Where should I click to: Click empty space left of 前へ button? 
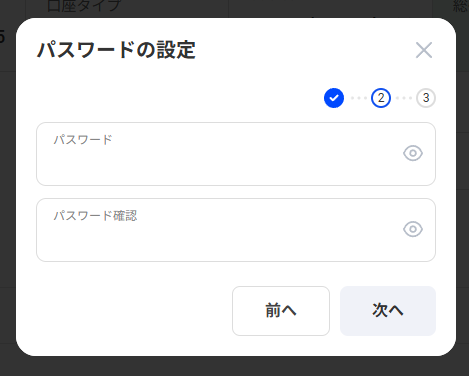click(133, 311)
